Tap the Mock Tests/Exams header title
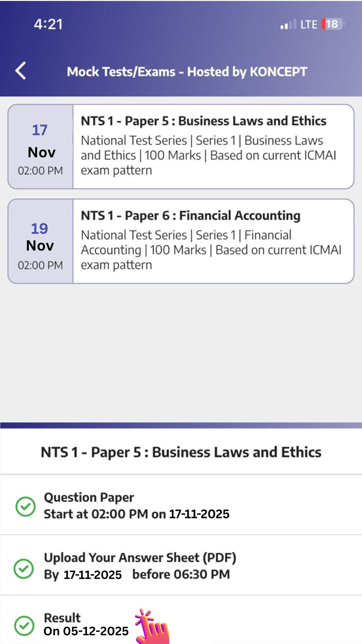The width and height of the screenshot is (362, 644). coord(187,71)
